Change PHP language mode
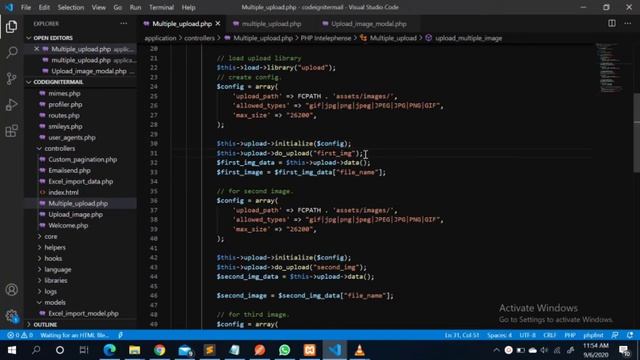The height and width of the screenshot is (360, 640). [570, 335]
